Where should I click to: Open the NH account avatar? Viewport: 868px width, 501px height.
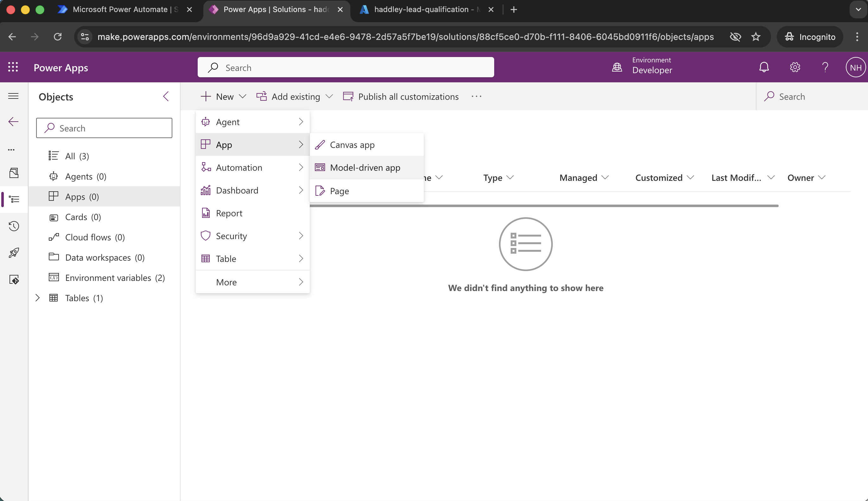[856, 67]
